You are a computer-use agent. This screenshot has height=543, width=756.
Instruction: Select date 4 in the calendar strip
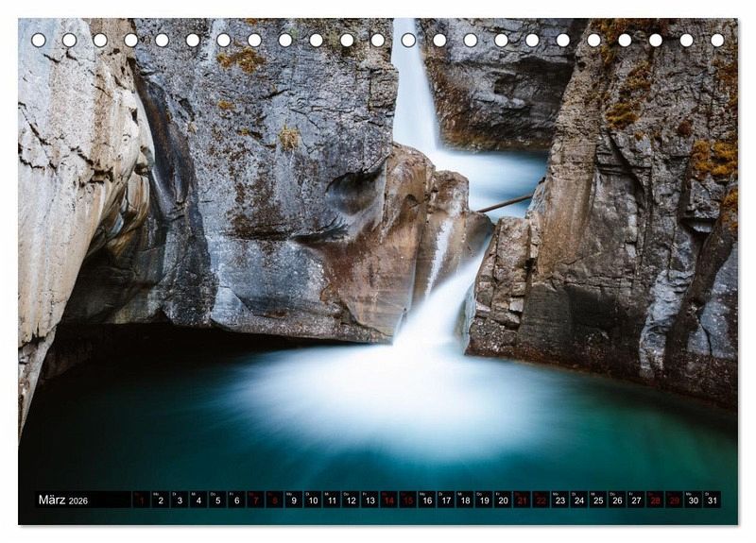coord(198,500)
